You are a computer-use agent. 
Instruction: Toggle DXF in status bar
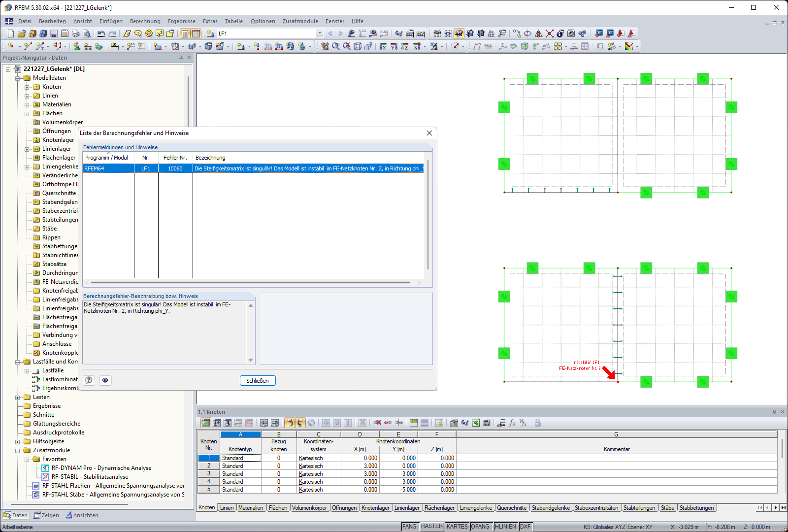(525, 527)
